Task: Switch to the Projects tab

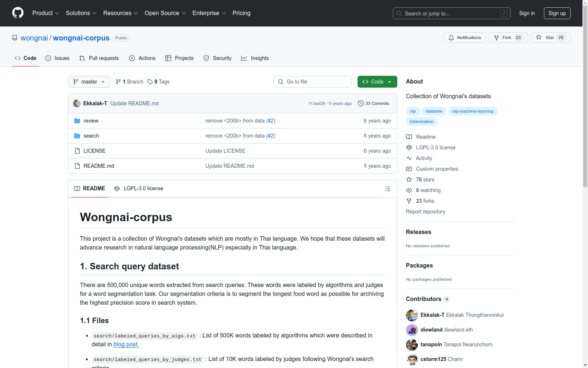Action: pyautogui.click(x=179, y=58)
